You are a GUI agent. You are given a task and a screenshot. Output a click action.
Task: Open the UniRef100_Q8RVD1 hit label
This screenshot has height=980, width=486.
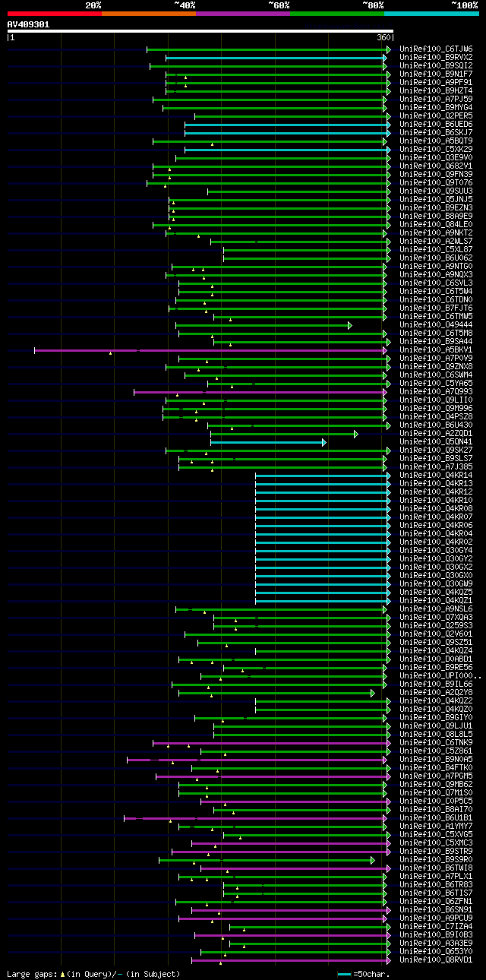(x=435, y=960)
